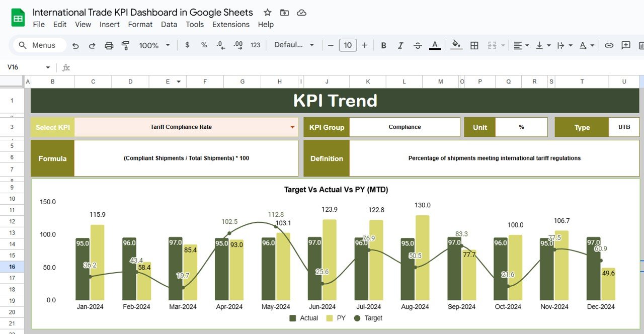Click the Actual legend entry

coord(304,318)
